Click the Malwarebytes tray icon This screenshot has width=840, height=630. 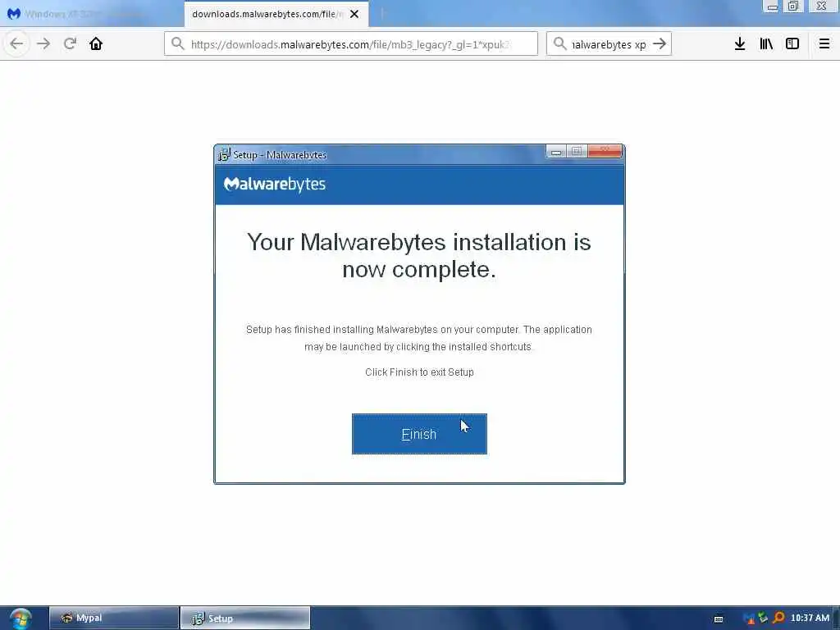(749, 619)
